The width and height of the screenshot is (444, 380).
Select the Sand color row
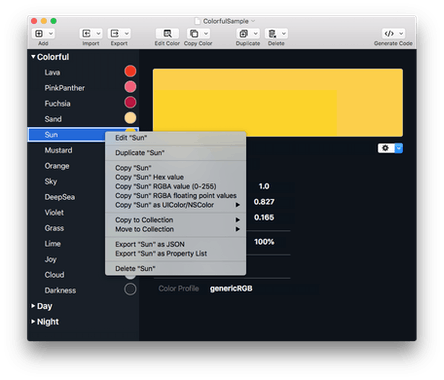(x=83, y=119)
